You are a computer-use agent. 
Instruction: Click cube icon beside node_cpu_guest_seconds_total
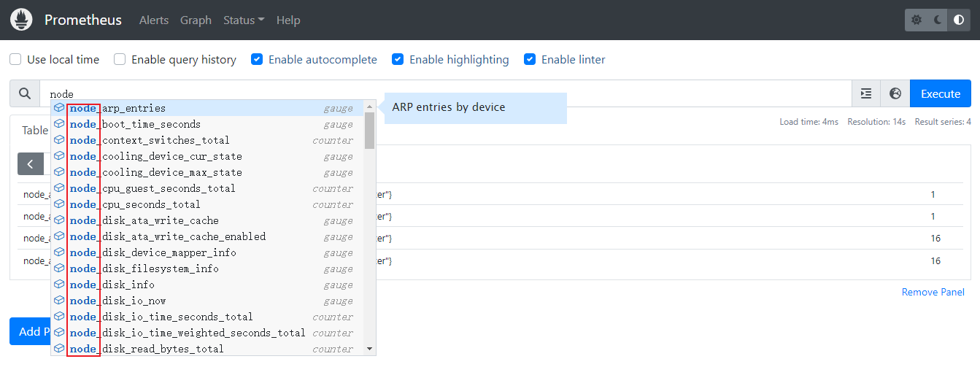pyautogui.click(x=59, y=188)
